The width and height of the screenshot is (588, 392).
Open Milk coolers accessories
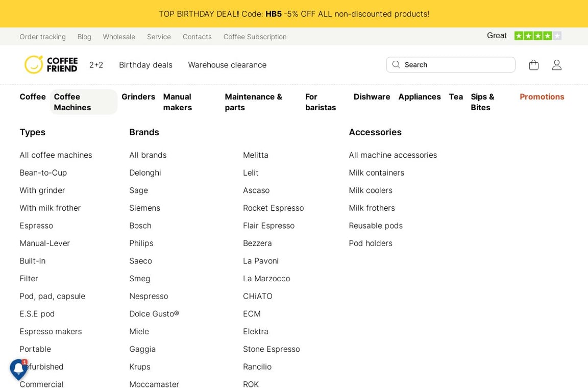click(x=370, y=190)
